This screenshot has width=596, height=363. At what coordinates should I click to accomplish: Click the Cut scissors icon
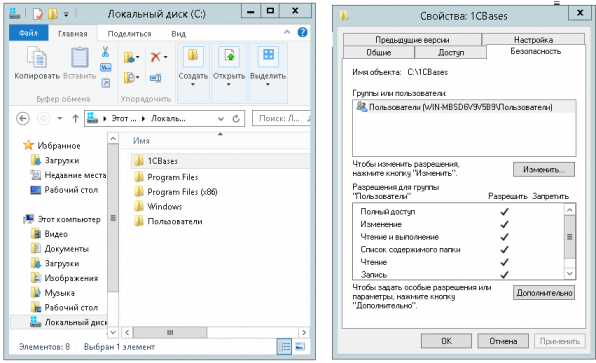click(x=105, y=52)
